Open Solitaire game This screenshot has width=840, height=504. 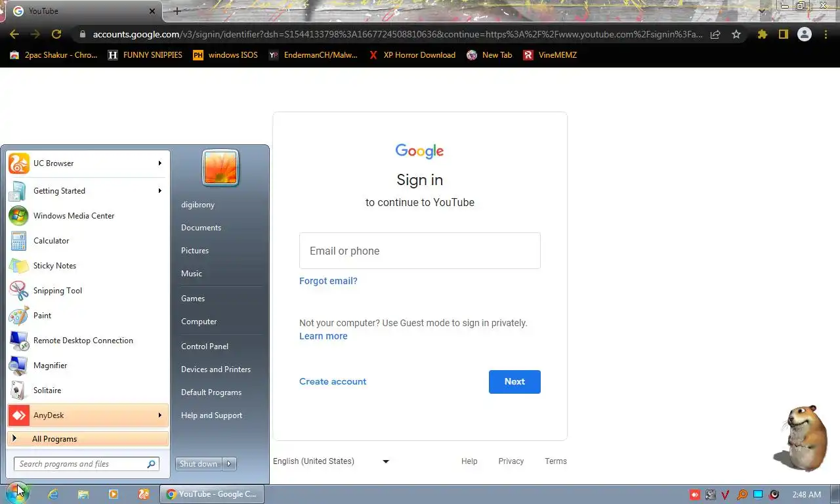tap(88, 390)
